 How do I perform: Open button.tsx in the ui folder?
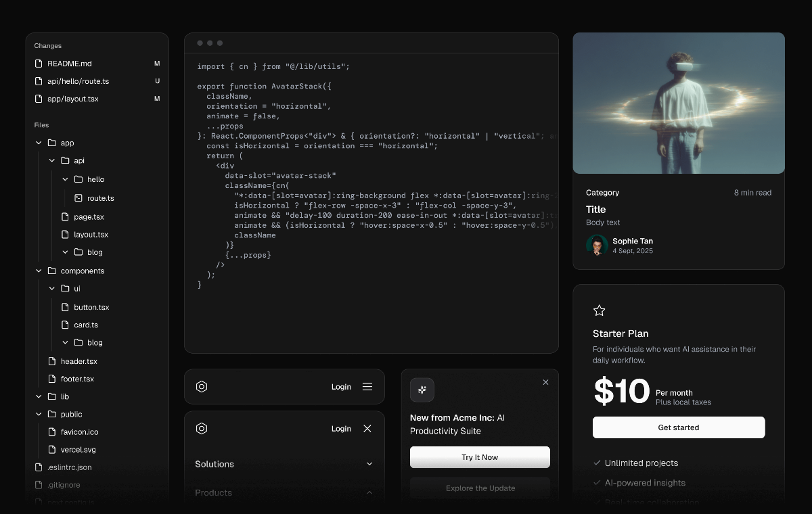tap(91, 307)
